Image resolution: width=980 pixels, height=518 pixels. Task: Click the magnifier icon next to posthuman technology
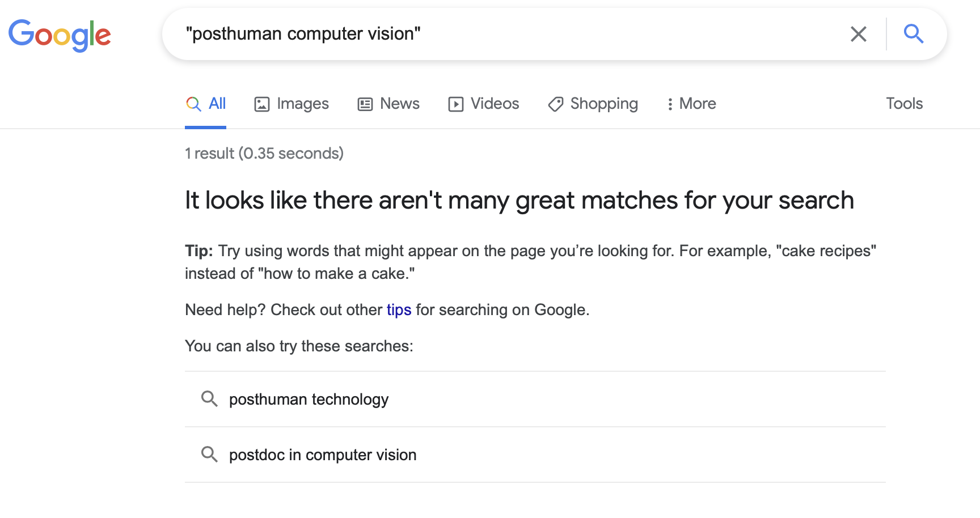[x=210, y=399]
